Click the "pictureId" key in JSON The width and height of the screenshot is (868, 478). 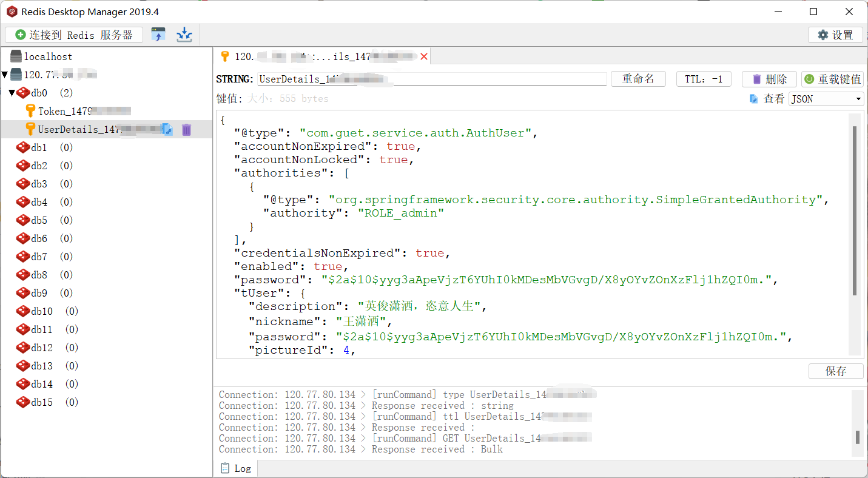point(289,350)
